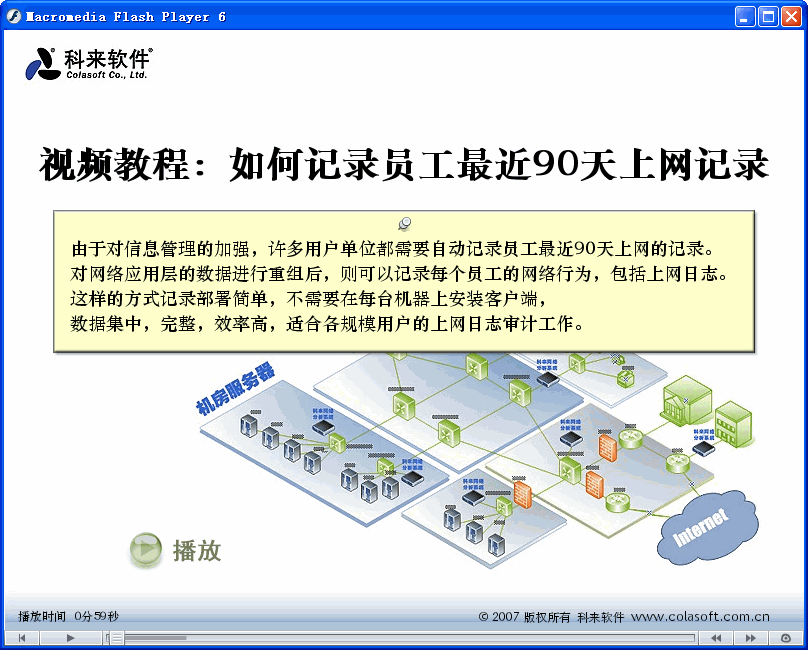The height and width of the screenshot is (650, 808).
Task: Click the 播放时间 0分59秒 status text
Action: [69, 616]
